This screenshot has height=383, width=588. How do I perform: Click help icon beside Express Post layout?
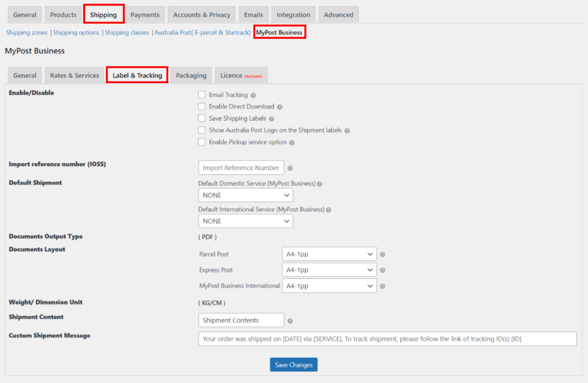pyautogui.click(x=382, y=270)
